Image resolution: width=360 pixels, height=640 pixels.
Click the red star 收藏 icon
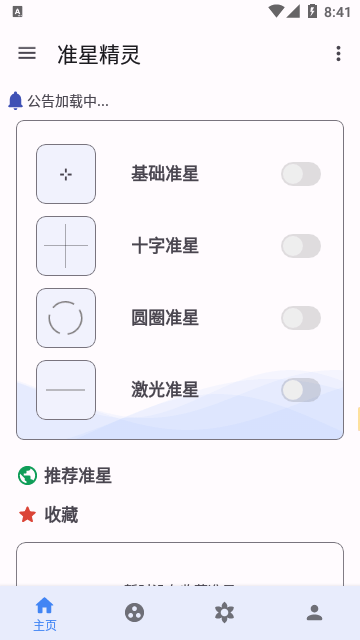[x=27, y=515]
